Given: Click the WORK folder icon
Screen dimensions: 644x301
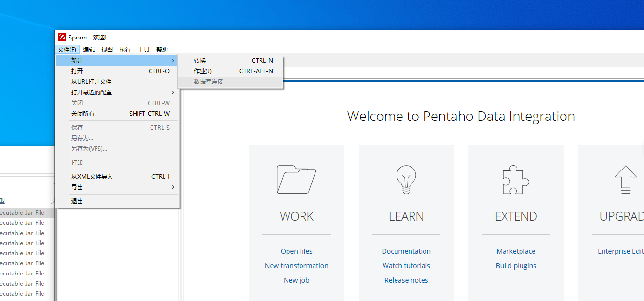Looking at the screenshot, I should pyautogui.click(x=296, y=179).
